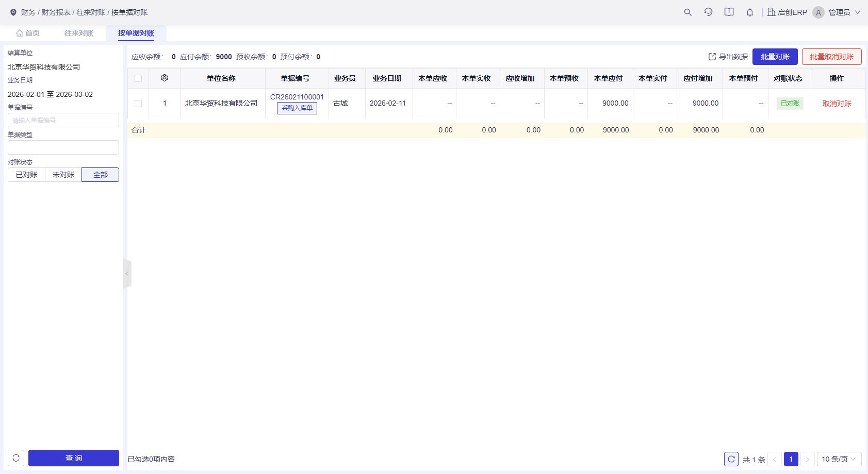868x474 pixels.
Task: Filter by 未对账 status
Action: [x=63, y=175]
